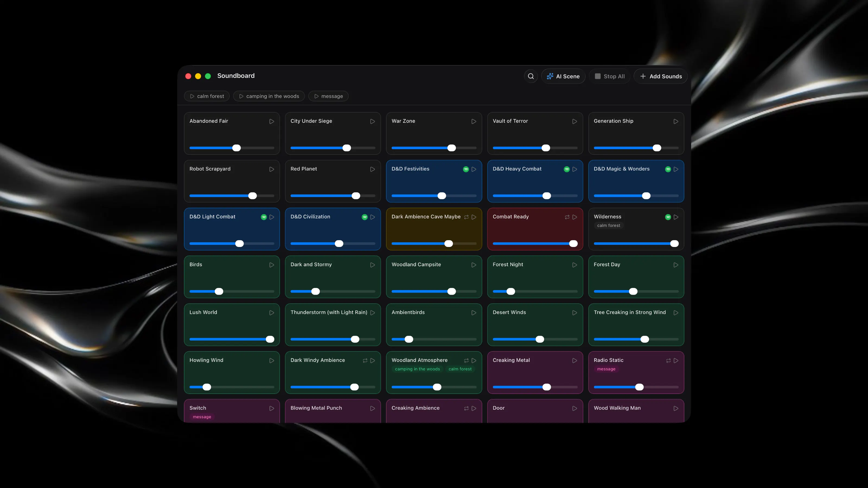Play the message scene chip
This screenshot has height=488, width=868.
click(x=328, y=96)
